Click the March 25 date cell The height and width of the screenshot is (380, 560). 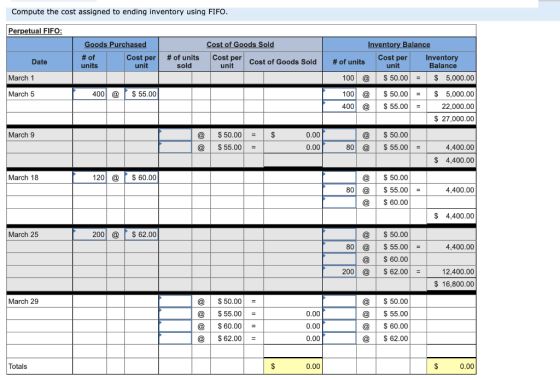click(39, 234)
